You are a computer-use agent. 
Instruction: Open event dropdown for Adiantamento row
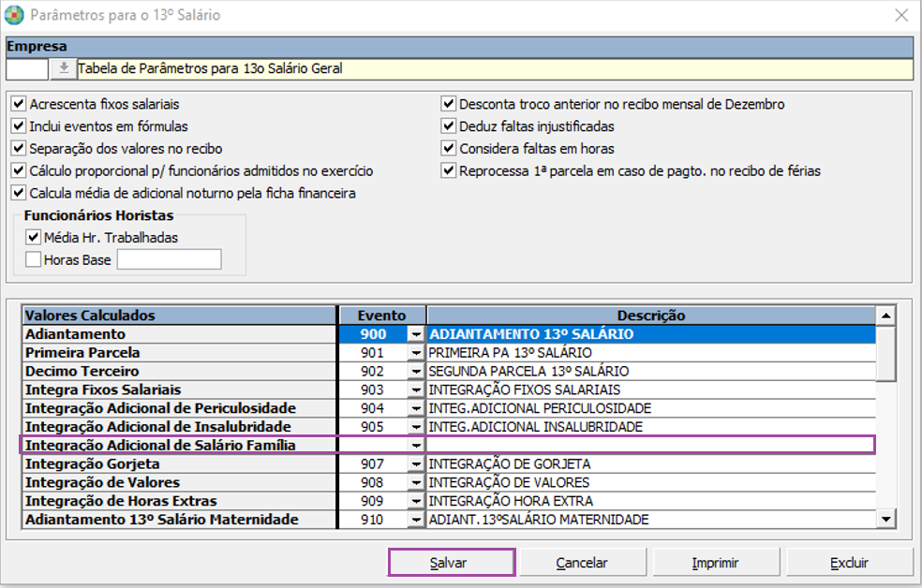(x=416, y=334)
